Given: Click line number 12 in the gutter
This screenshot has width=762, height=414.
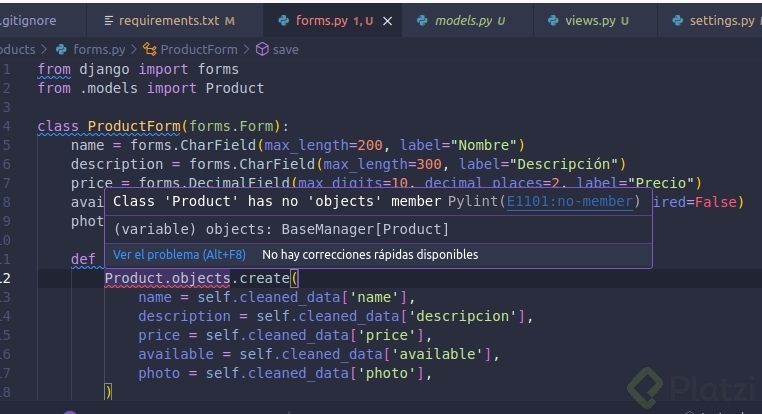Looking at the screenshot, I should (x=6, y=278).
